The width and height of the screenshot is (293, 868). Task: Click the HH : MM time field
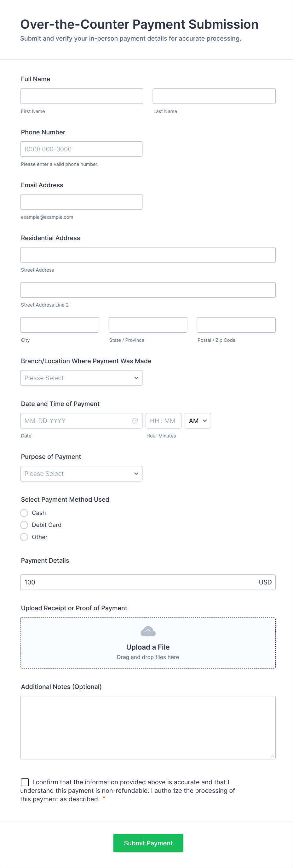pos(163,420)
